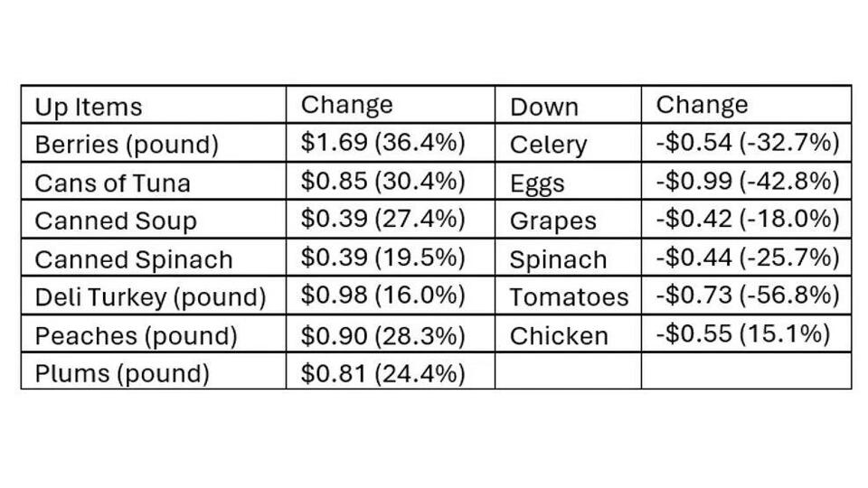Viewport: 868px width, 488px height.
Task: Click the "Canned Spinach" item cell
Action: click(x=134, y=259)
